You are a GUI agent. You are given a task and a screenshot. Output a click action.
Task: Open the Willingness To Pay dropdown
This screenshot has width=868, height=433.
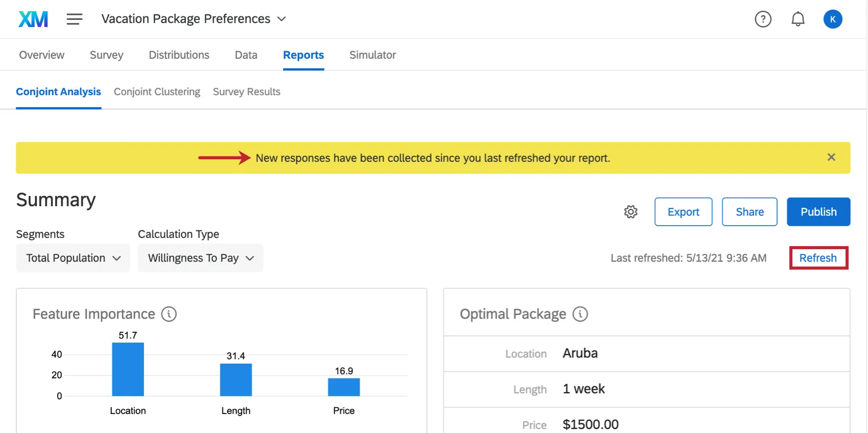(x=201, y=258)
